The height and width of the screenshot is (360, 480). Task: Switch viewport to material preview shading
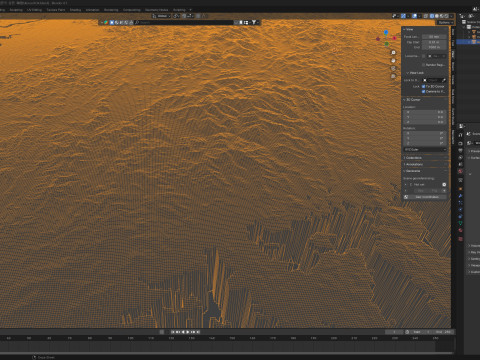click(x=442, y=16)
